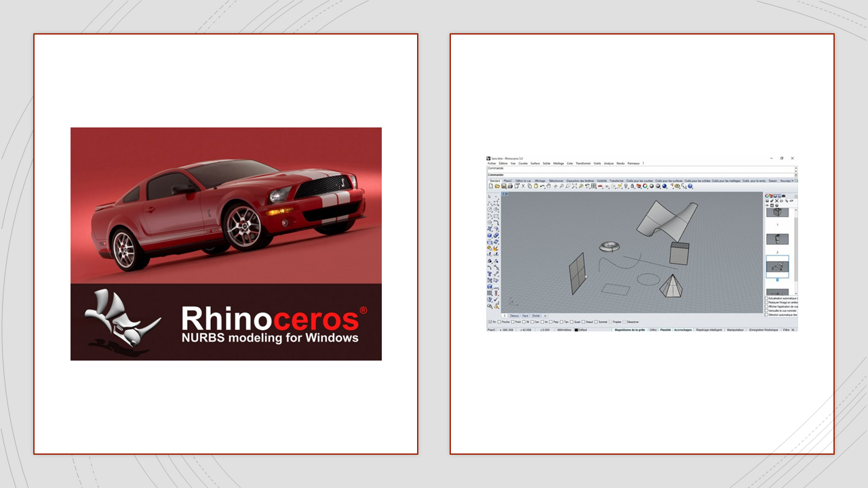868x488 pixels.
Task: Toggle Manipulateur in status bar
Action: (735, 330)
